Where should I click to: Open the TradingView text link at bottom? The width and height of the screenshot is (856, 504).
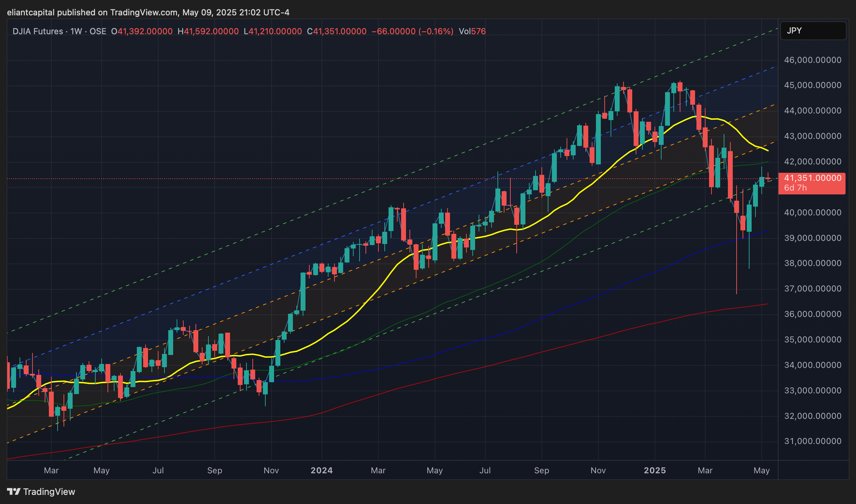pyautogui.click(x=49, y=491)
